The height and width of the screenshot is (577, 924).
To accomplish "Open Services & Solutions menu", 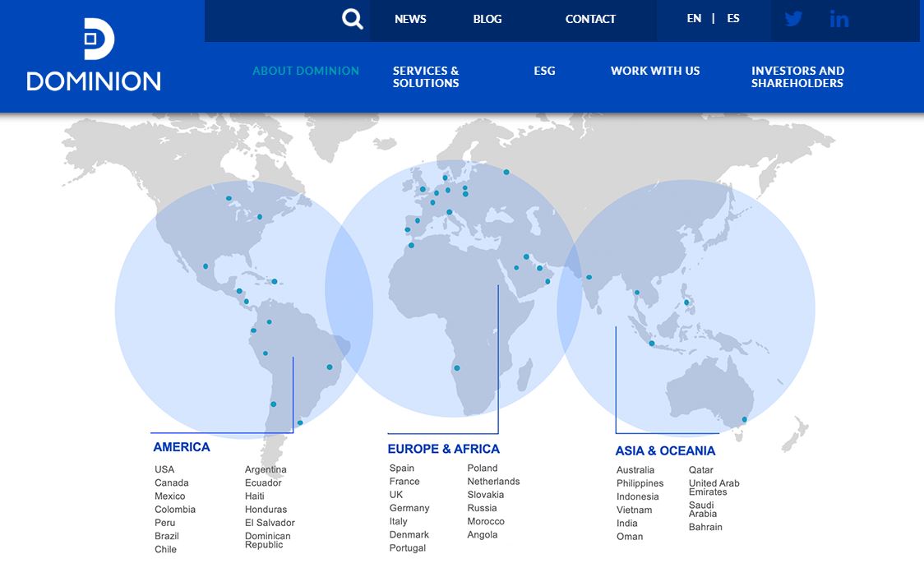I will 426,76.
